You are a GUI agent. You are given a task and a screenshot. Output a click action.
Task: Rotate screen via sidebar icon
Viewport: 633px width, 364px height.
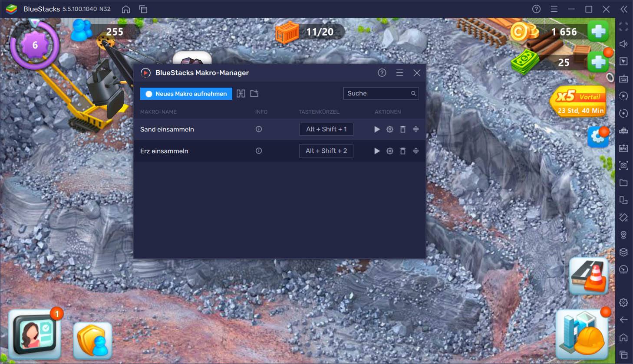pyautogui.click(x=623, y=217)
